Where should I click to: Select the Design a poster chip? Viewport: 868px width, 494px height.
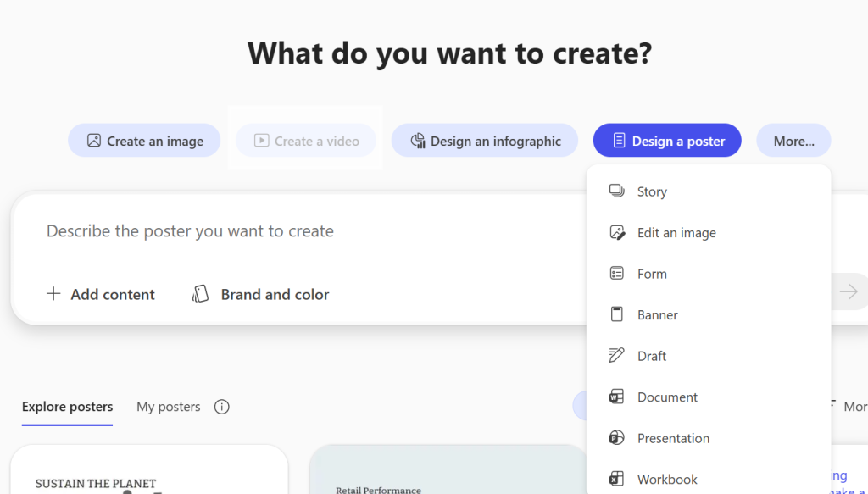coord(667,141)
